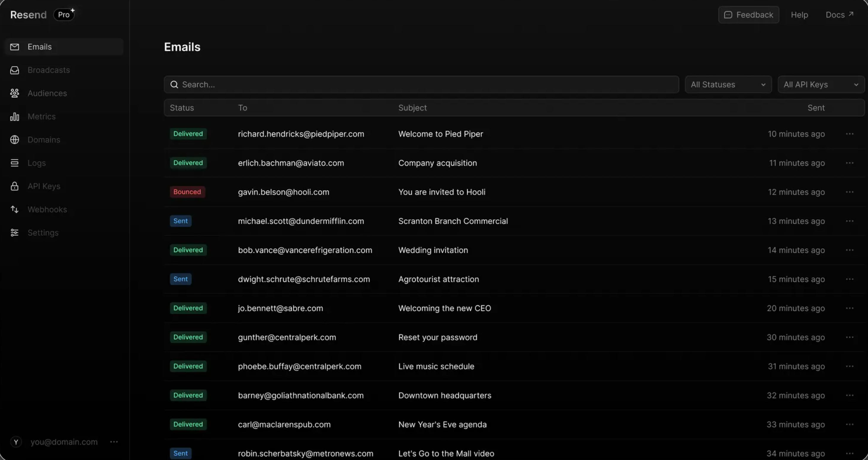
Task: Select dwight.schrute@schrutefarms.com recipient
Action: [304, 279]
